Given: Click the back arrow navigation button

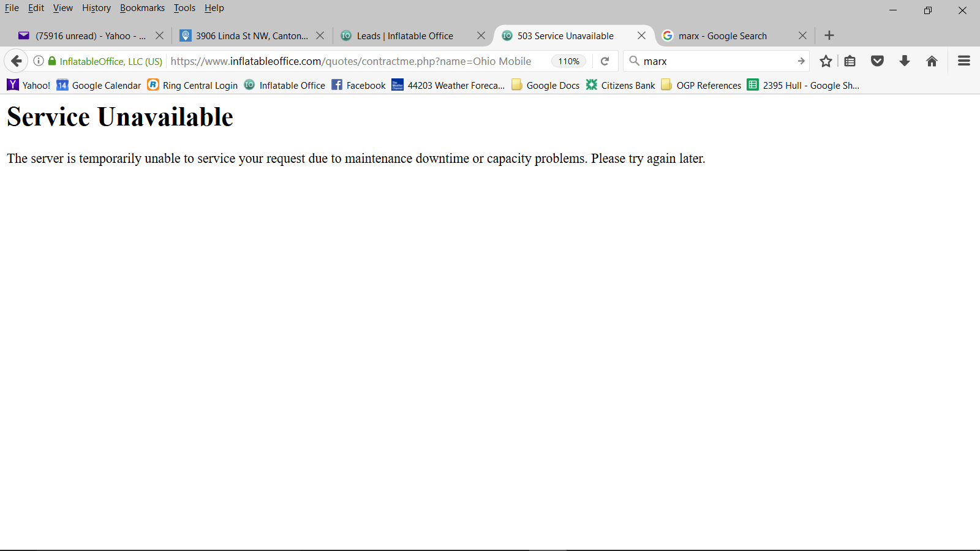Looking at the screenshot, I should pyautogui.click(x=17, y=61).
